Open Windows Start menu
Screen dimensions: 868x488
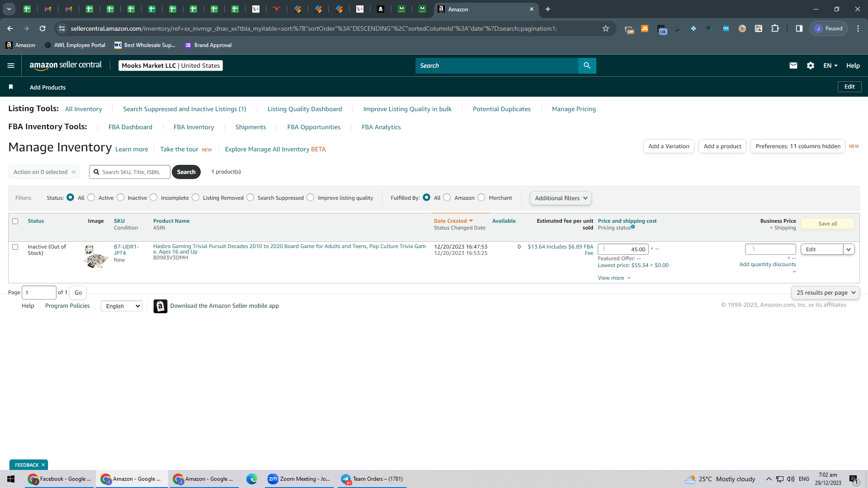(11, 479)
